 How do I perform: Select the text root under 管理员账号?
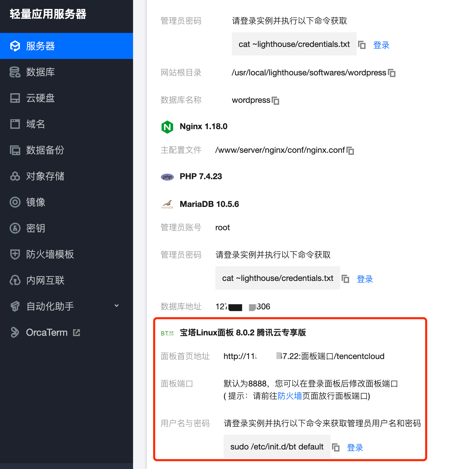[223, 227]
